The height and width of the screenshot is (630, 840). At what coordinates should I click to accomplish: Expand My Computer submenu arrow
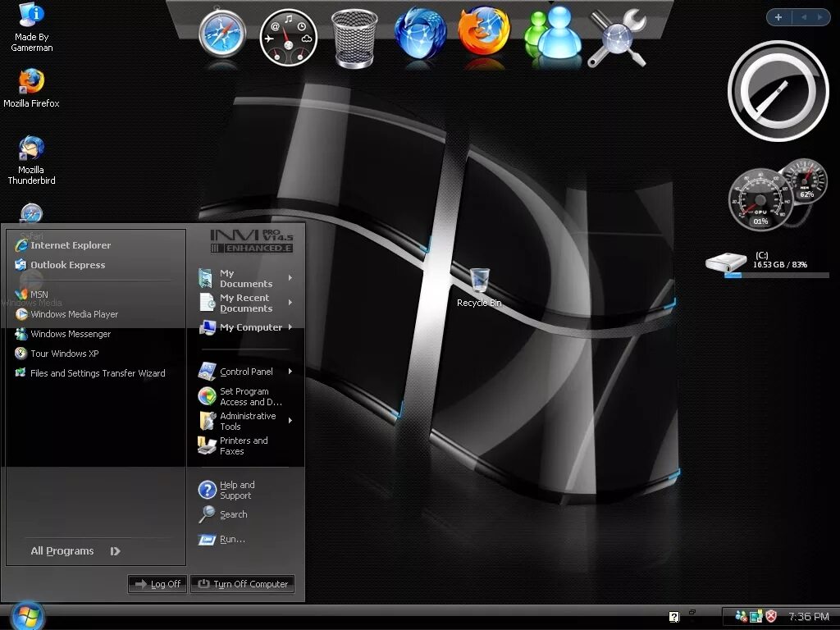[290, 326]
